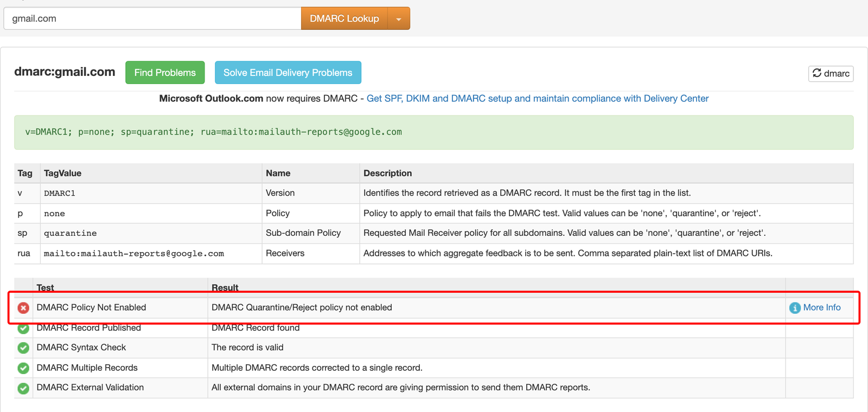
Task: Click the green check icon beside DMARC External Validation
Action: coord(23,388)
